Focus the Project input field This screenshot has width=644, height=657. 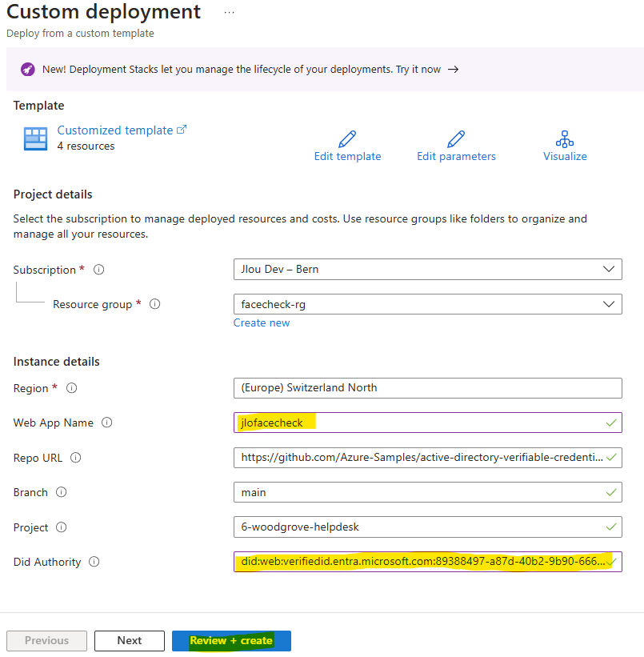(x=428, y=527)
